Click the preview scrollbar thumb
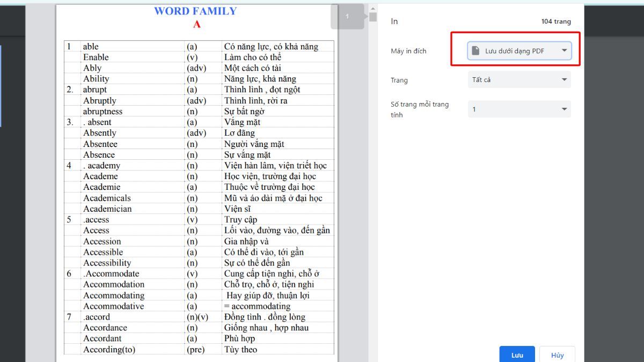Image resolution: width=644 pixels, height=362 pixels. point(373,17)
